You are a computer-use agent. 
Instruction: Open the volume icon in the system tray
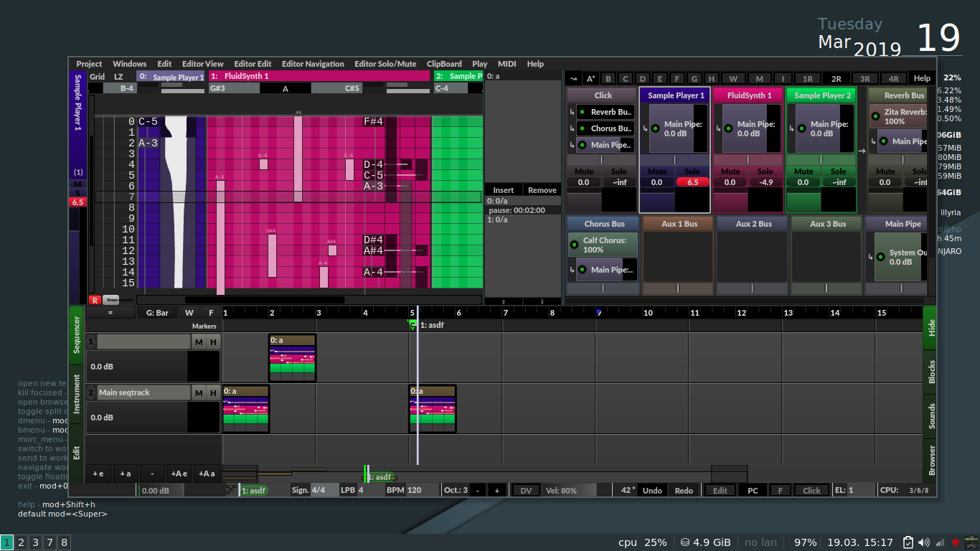pos(924,542)
